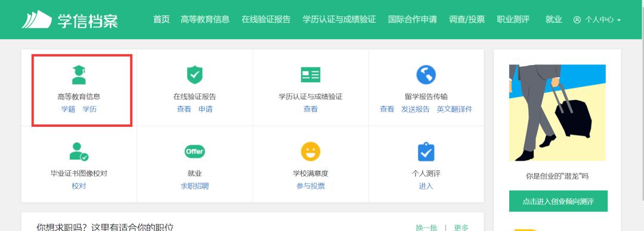Open 调查/投票 in the top navigation

(466, 19)
